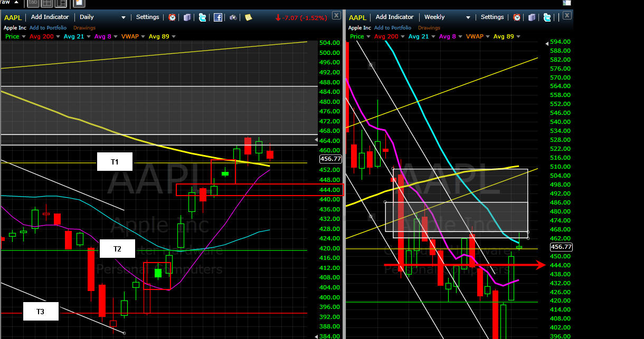Select the T2 label on Daily chart
The image size is (644, 339).
tap(117, 249)
